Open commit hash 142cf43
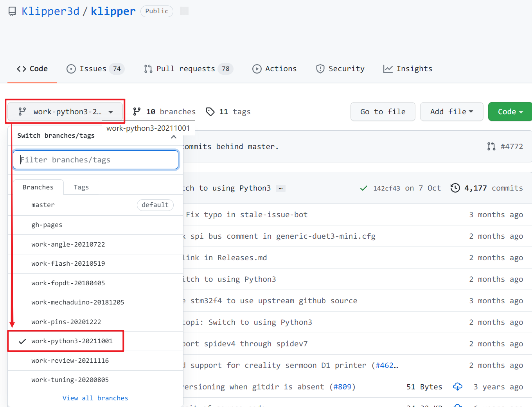This screenshot has height=407, width=532. tap(386, 188)
